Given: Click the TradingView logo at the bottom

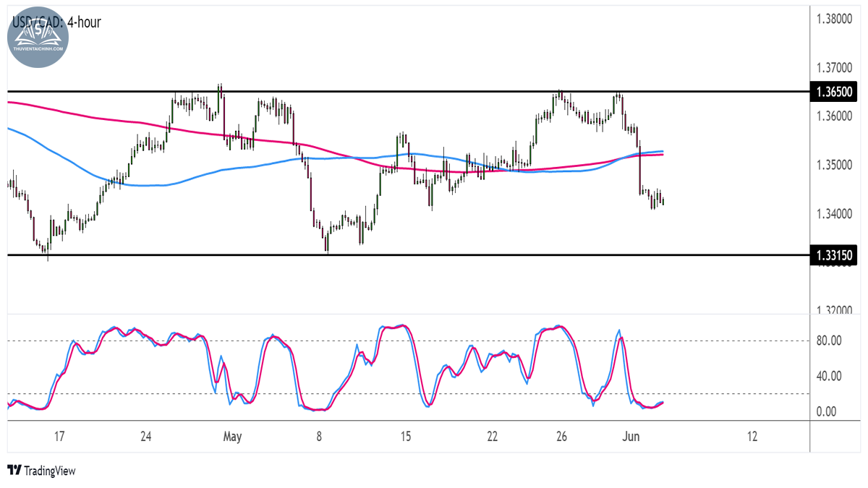Looking at the screenshot, I should pos(41,471).
